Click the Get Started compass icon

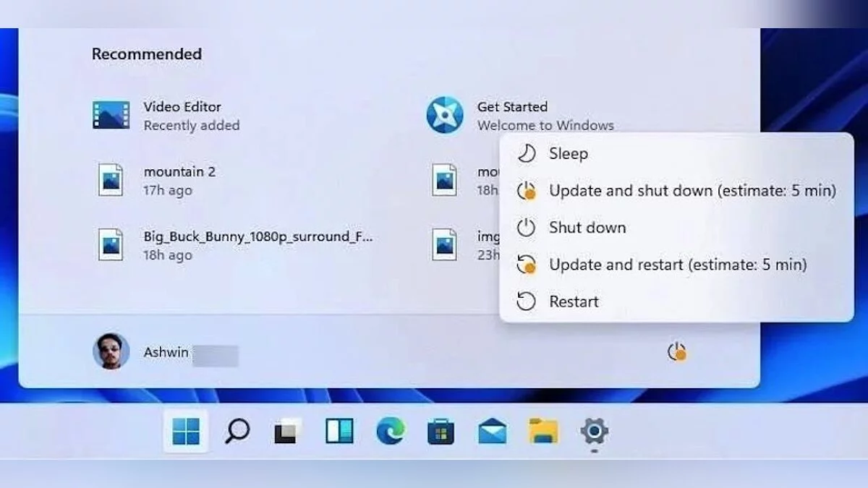(x=445, y=115)
